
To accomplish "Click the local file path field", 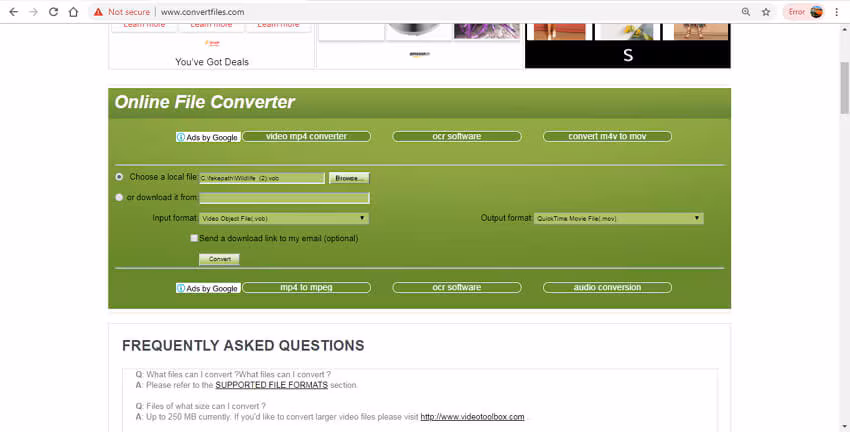I will pos(262,178).
